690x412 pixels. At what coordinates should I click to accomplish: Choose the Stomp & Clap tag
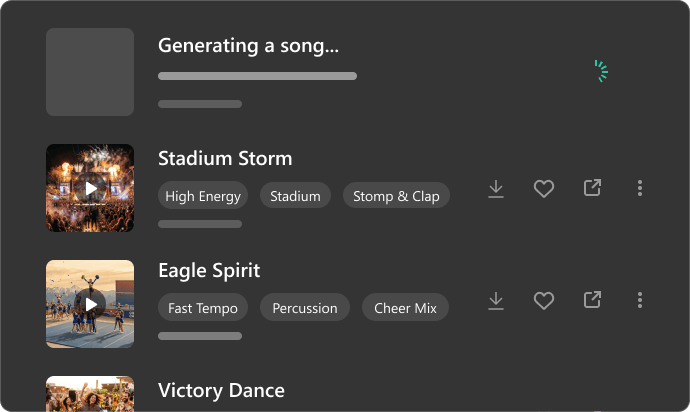coord(396,196)
